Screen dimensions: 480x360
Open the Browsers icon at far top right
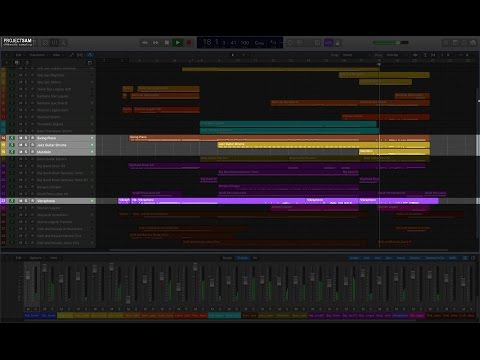coord(473,43)
